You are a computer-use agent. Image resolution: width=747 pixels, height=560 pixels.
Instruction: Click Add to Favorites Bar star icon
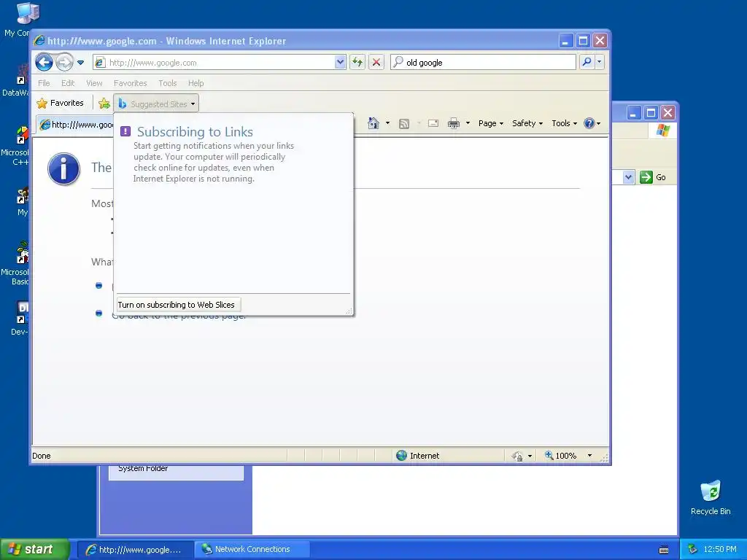104,103
